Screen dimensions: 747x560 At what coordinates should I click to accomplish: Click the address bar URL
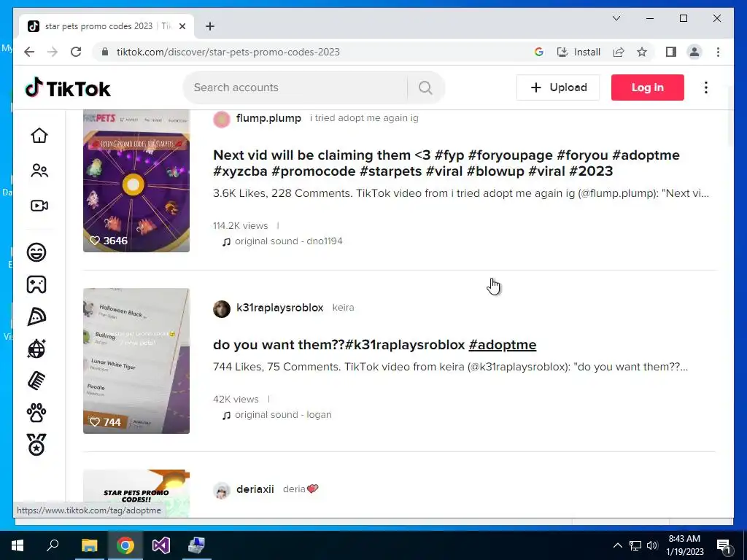tap(228, 52)
